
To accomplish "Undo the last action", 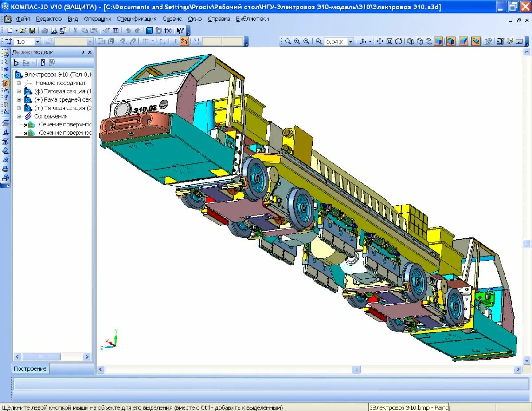I will [x=128, y=31].
